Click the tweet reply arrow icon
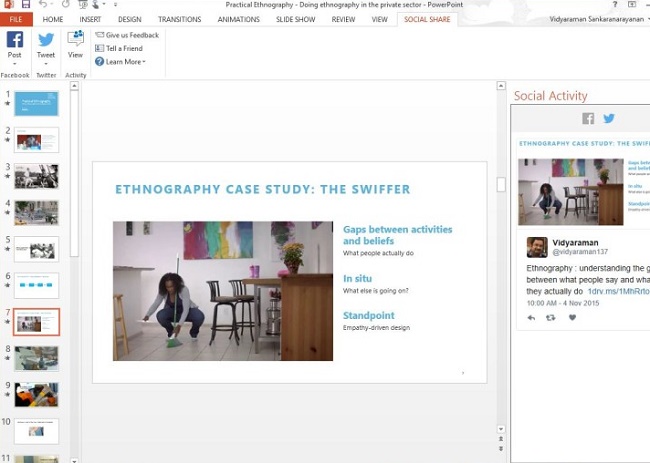 (x=531, y=318)
